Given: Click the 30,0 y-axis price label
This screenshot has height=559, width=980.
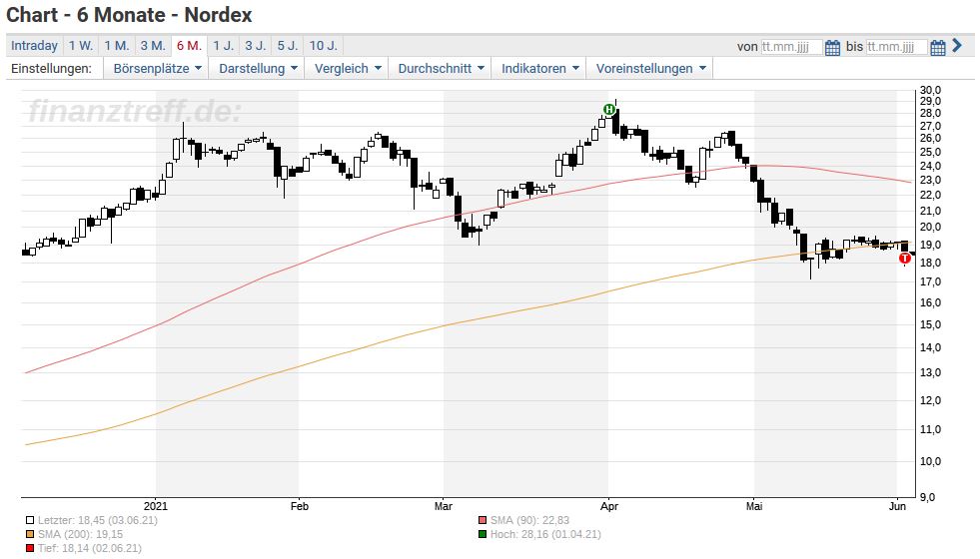Looking at the screenshot, I should (930, 90).
